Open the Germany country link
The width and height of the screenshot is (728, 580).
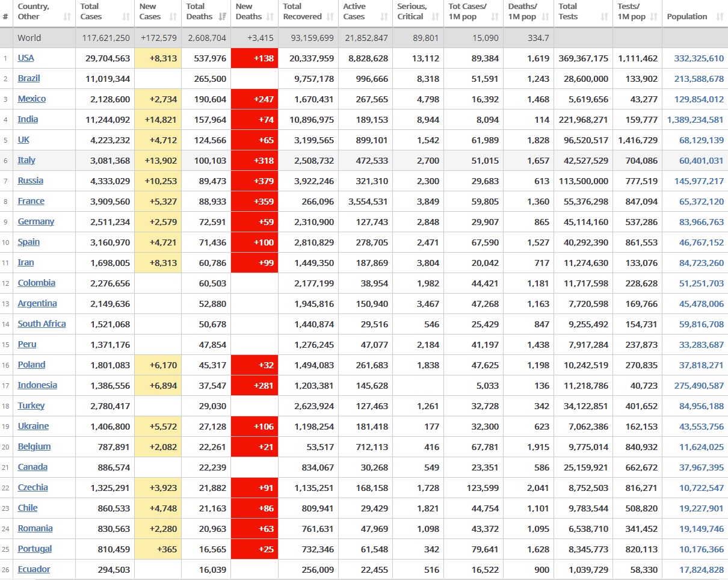[36, 222]
